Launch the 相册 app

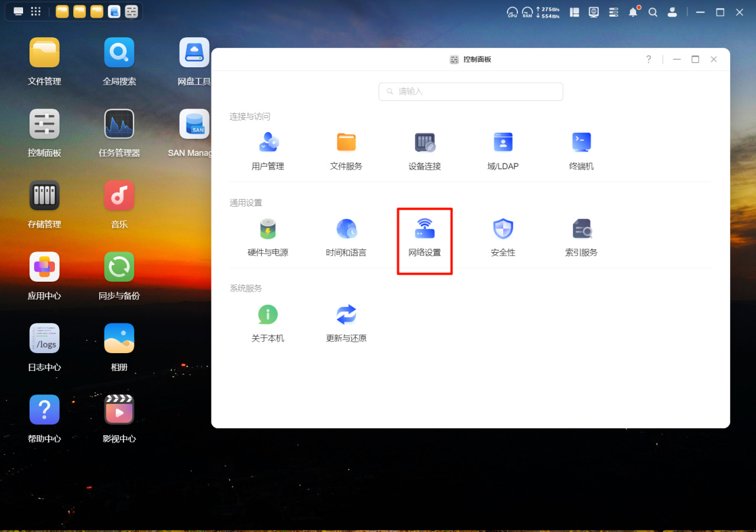(x=119, y=347)
